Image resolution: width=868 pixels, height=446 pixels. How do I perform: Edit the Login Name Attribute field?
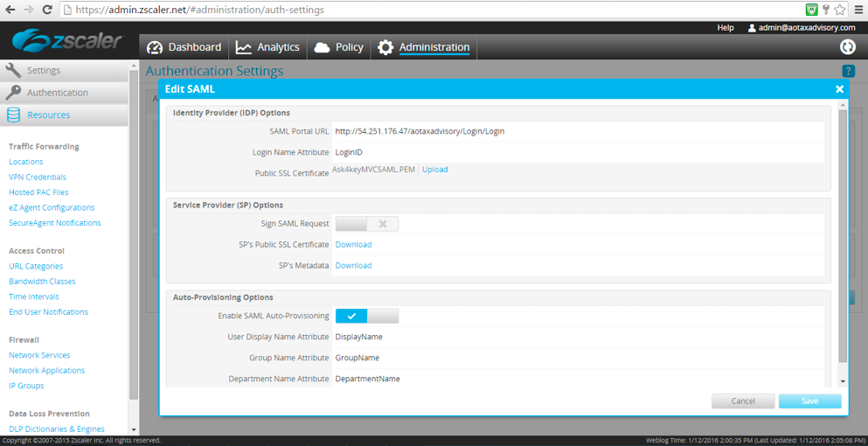[x=578, y=152]
